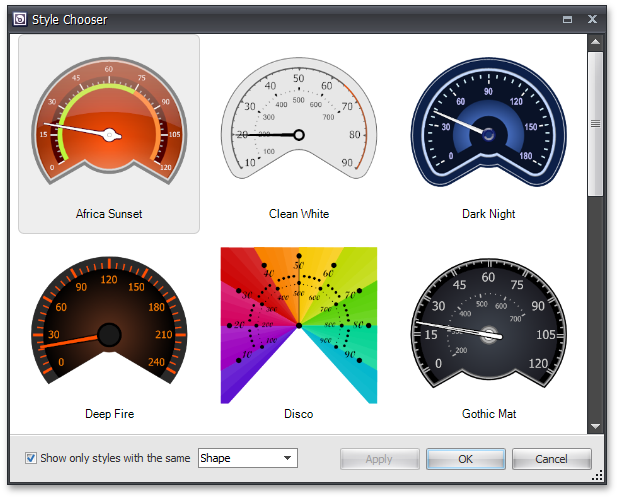The width and height of the screenshot is (620, 500).
Task: Choose the Disco rainbow gauge style
Action: click(298, 325)
